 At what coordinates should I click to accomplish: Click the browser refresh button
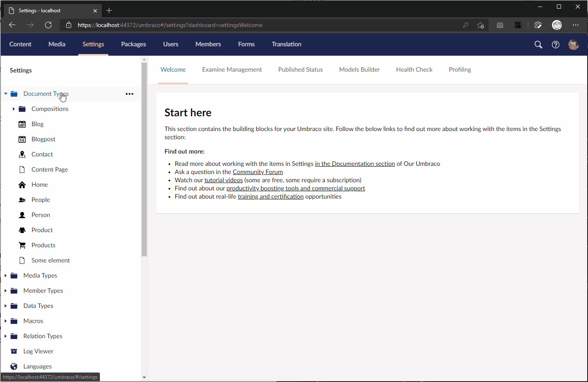pyautogui.click(x=48, y=25)
